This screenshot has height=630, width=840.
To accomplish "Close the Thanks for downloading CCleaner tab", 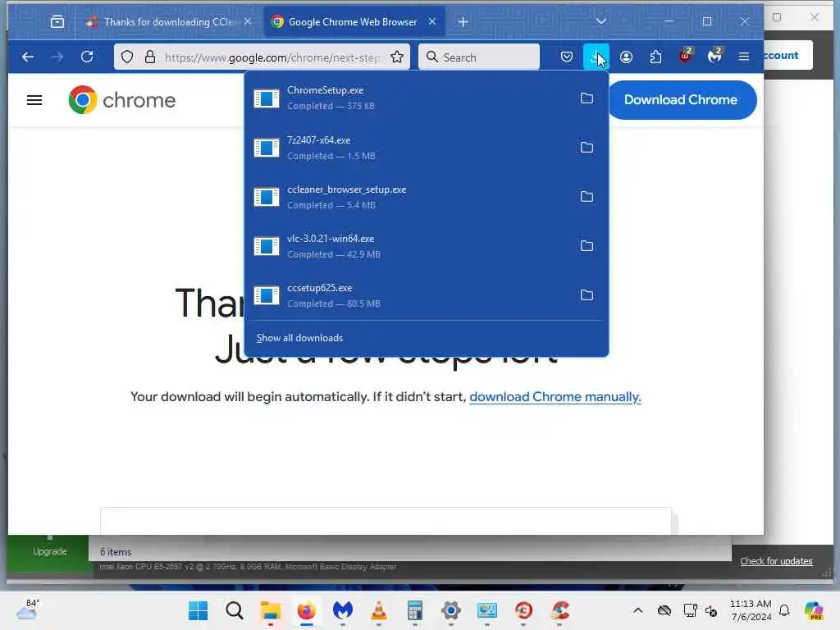I will click(x=248, y=21).
